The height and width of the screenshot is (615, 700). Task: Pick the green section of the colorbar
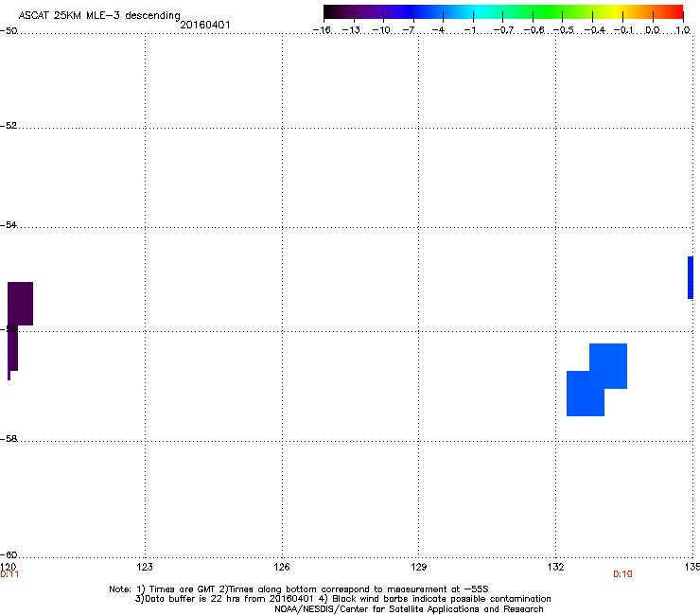click(549, 11)
